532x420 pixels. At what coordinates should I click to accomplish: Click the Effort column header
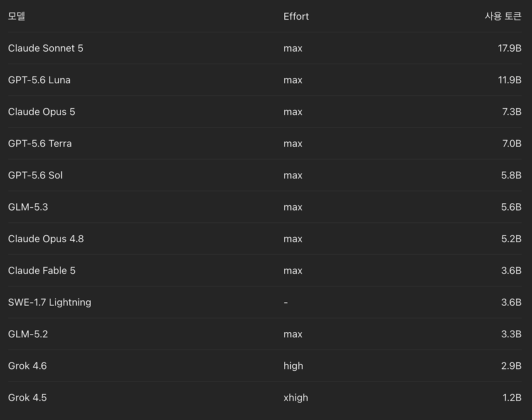click(296, 16)
